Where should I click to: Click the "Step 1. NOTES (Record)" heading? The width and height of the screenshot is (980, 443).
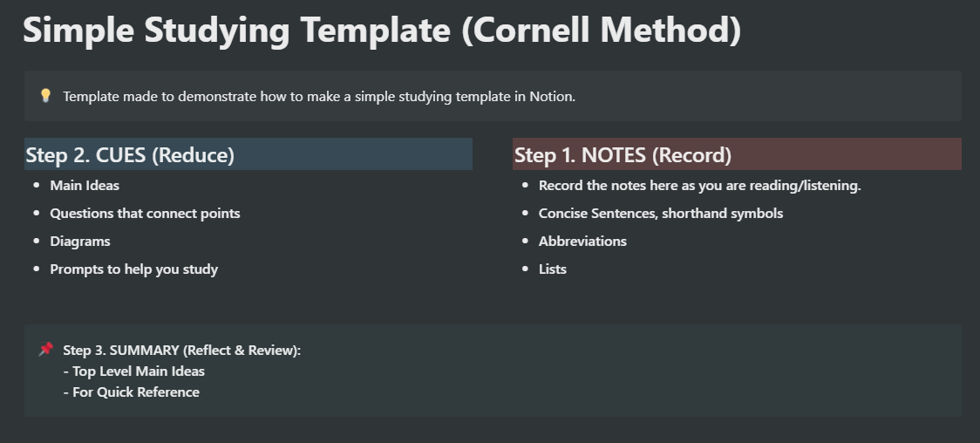coord(623,155)
